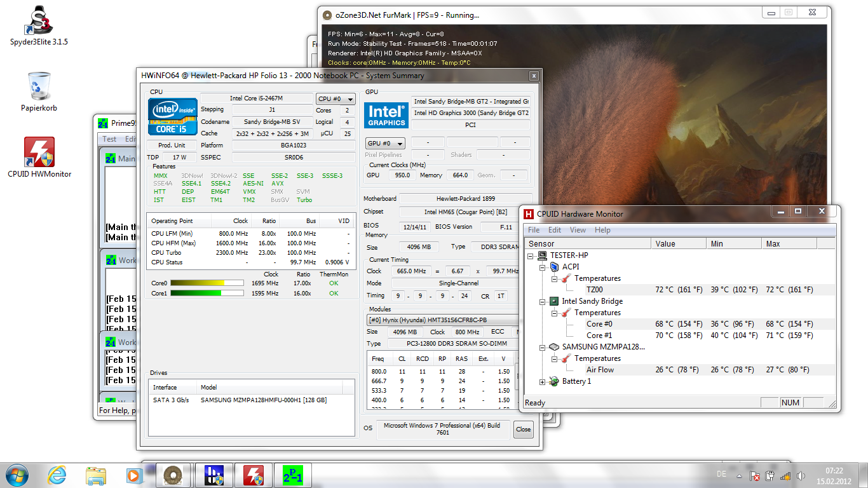
Task: Click the network signal tray icon
Action: point(785,475)
